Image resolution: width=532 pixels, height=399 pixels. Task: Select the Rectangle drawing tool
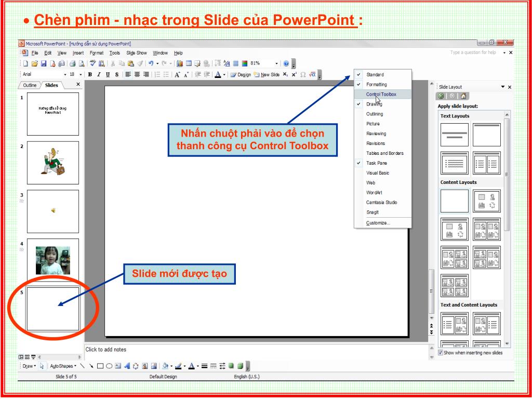pos(100,366)
